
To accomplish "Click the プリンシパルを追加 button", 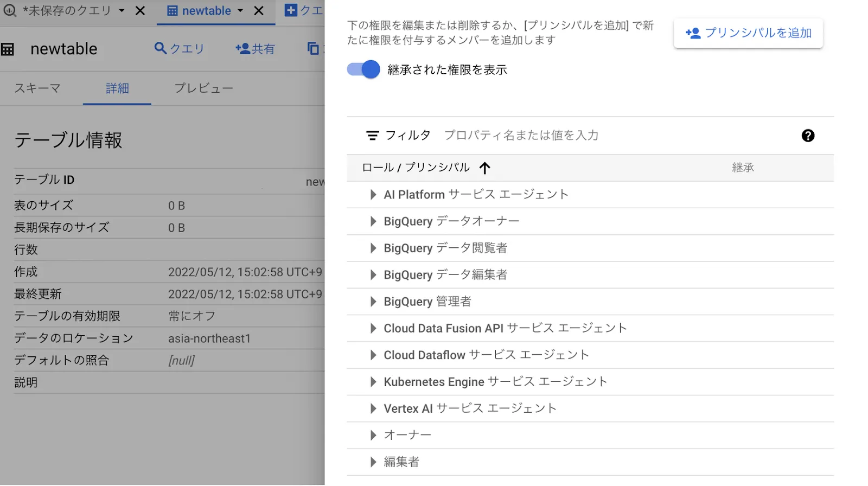I will (748, 33).
